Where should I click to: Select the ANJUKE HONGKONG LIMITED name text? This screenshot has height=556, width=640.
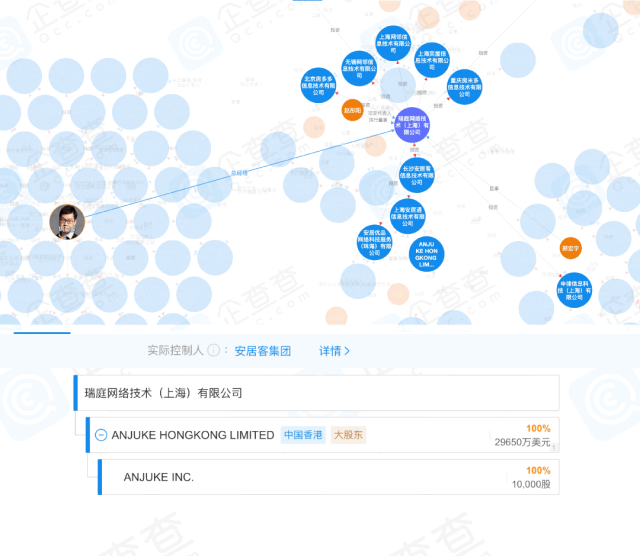[193, 435]
